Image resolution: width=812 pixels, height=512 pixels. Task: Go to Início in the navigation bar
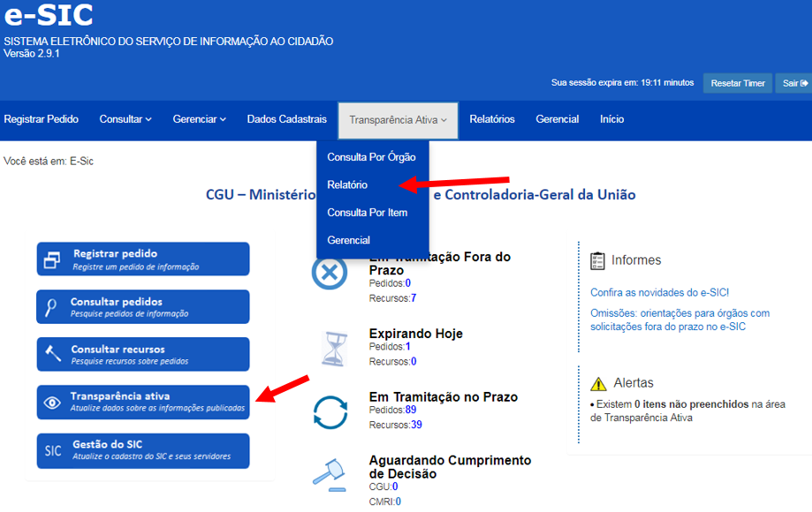pyautogui.click(x=611, y=119)
